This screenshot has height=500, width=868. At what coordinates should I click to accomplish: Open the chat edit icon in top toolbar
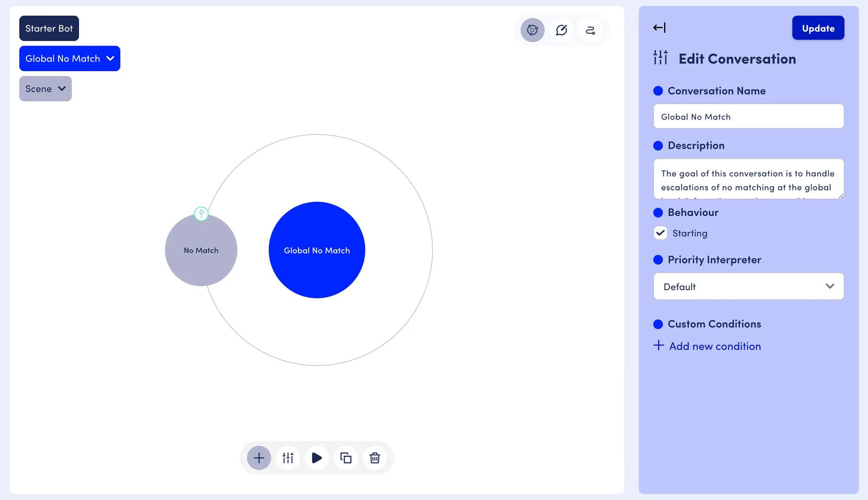(562, 30)
